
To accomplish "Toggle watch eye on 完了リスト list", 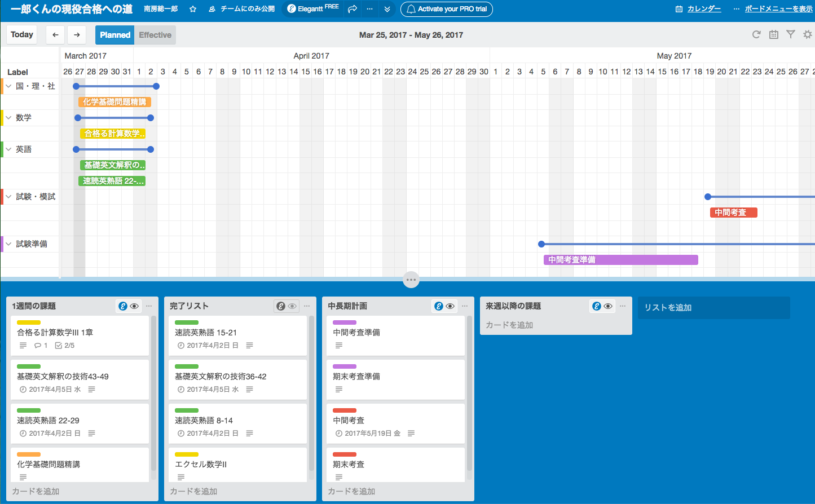I will (292, 306).
